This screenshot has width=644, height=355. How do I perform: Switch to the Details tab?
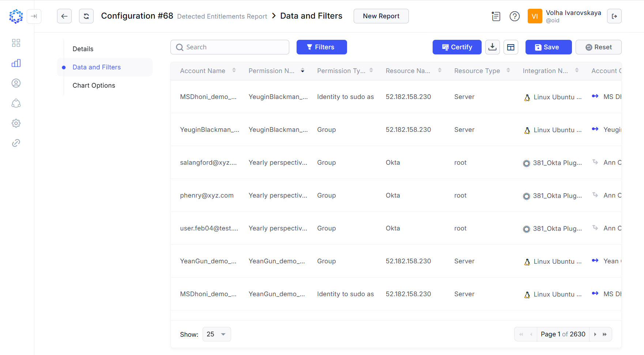point(83,49)
